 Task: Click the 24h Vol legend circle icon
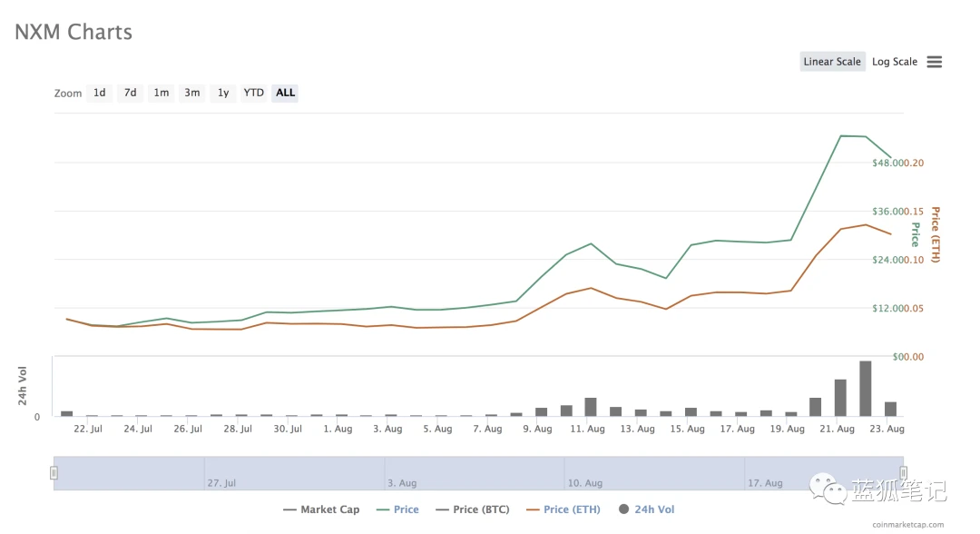tap(623, 509)
